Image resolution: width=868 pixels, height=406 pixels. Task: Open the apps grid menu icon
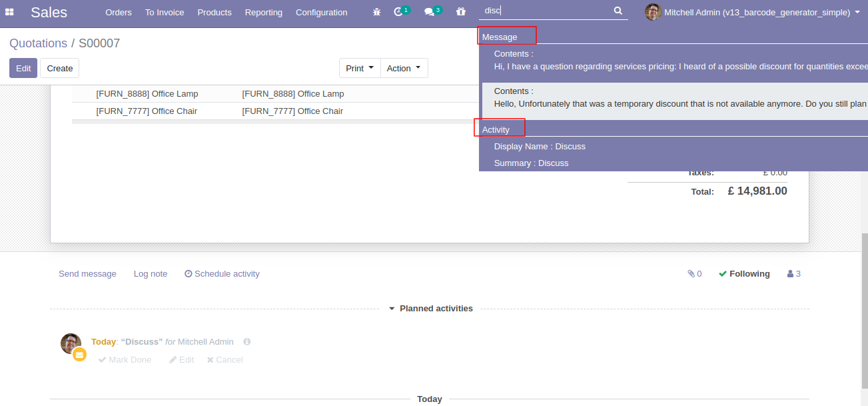point(9,12)
